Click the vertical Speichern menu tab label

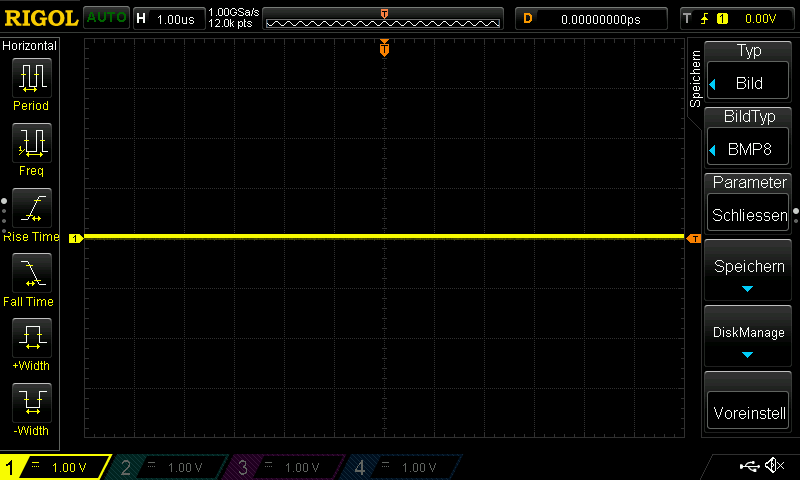[x=695, y=79]
